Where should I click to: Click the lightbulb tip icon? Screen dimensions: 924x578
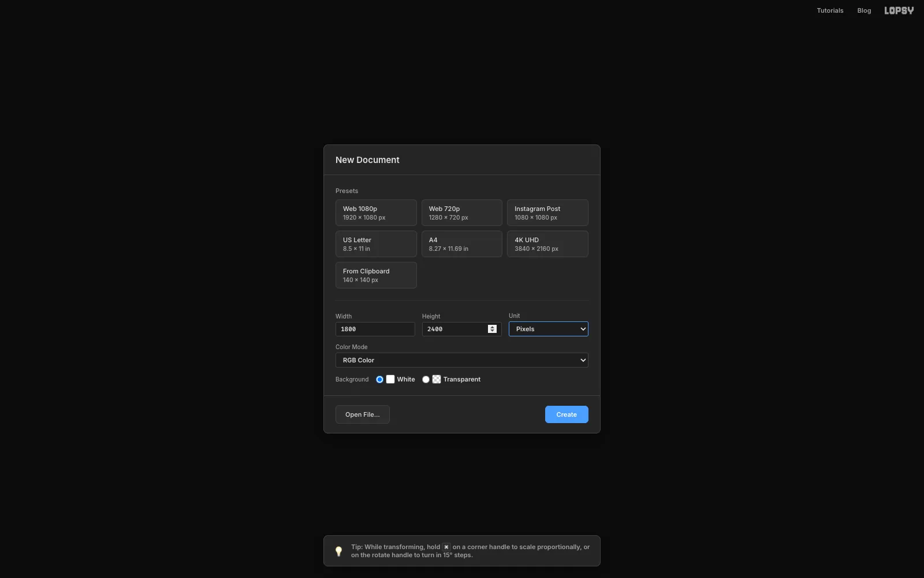339,551
